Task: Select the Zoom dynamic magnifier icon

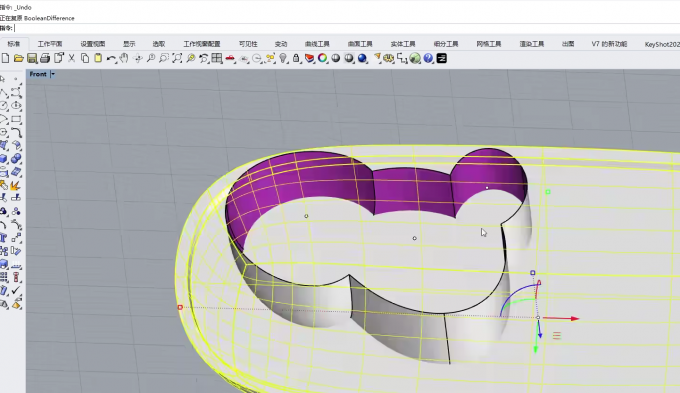Action: coord(151,58)
